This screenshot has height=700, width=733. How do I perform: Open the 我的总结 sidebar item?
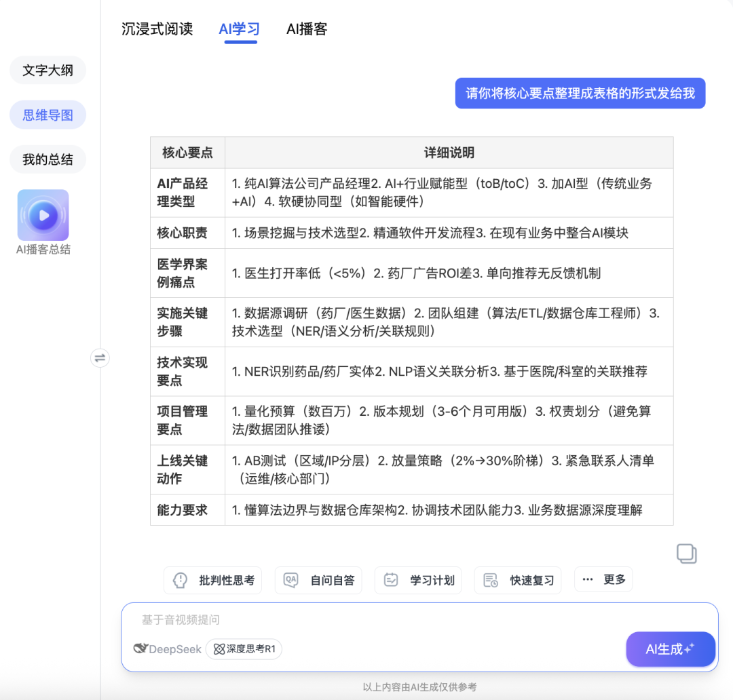point(48,159)
